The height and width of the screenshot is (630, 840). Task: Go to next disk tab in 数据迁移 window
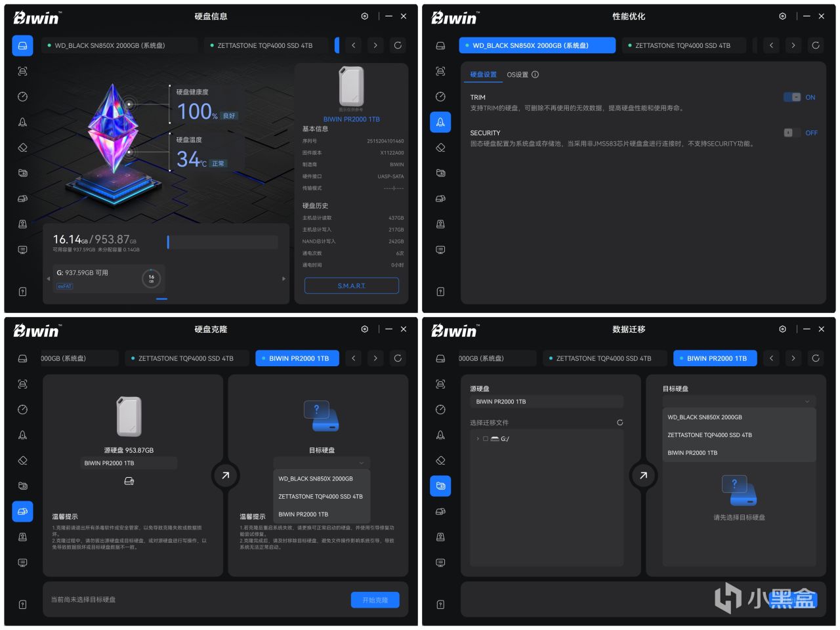click(793, 358)
